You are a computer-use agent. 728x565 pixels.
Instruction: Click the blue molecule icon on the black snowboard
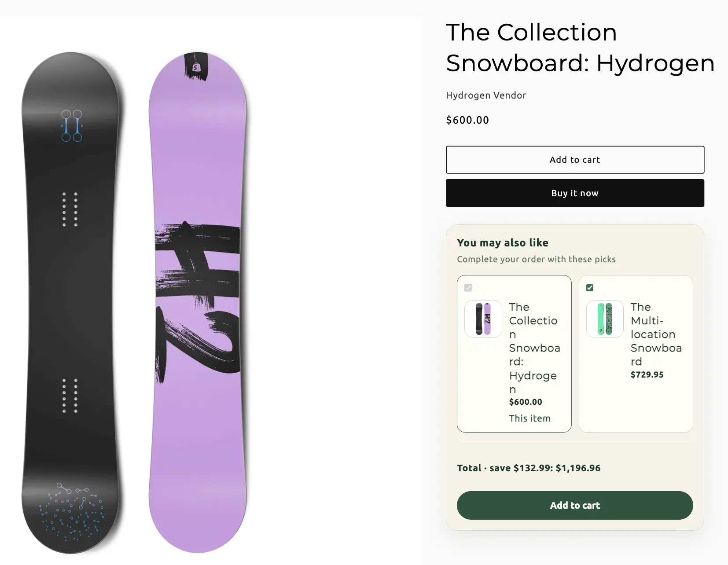point(72,126)
